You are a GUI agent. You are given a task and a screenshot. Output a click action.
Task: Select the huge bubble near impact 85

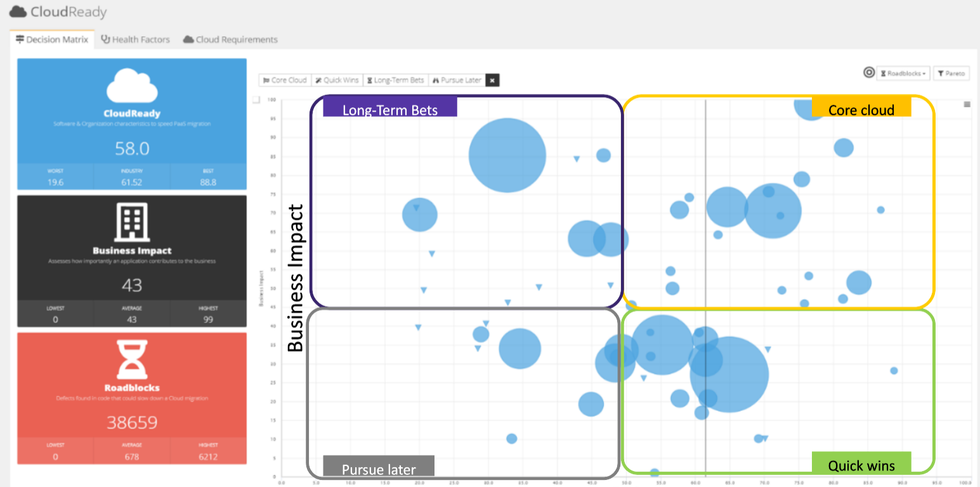pos(507,155)
